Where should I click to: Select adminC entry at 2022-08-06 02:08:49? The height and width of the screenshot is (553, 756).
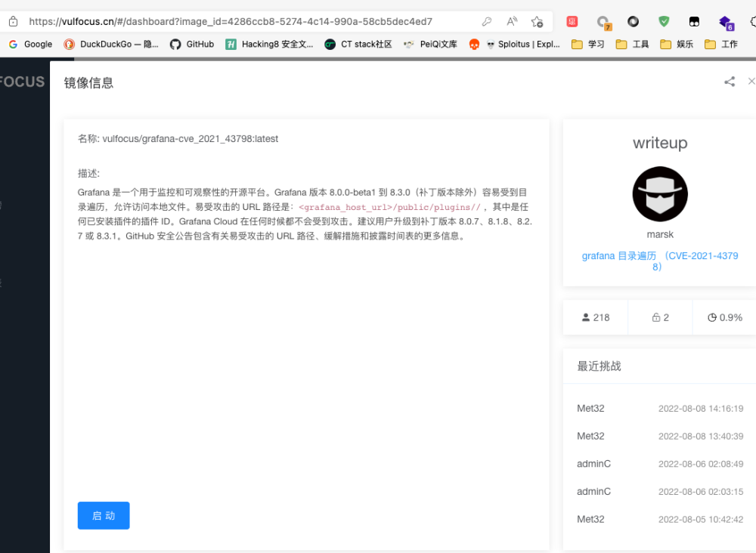(x=660, y=464)
